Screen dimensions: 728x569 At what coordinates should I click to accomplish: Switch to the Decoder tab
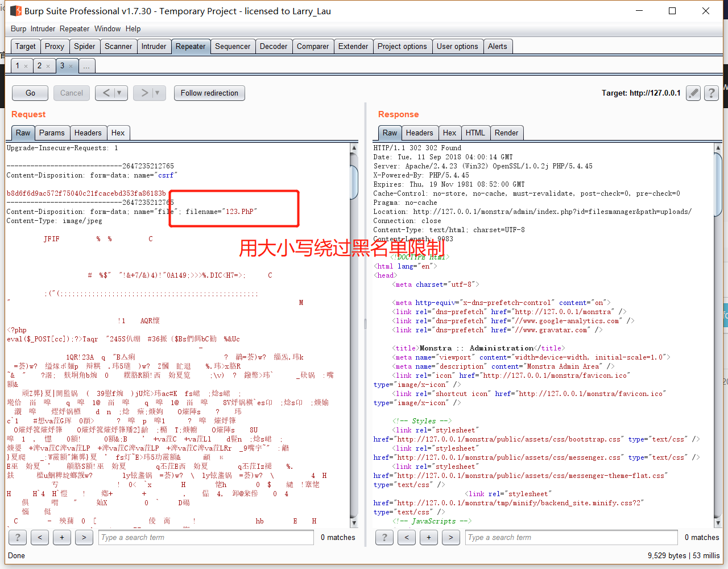274,47
